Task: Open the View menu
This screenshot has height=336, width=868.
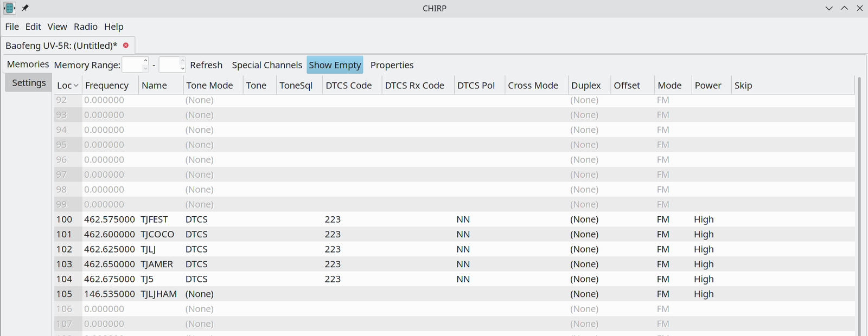Action: tap(57, 27)
